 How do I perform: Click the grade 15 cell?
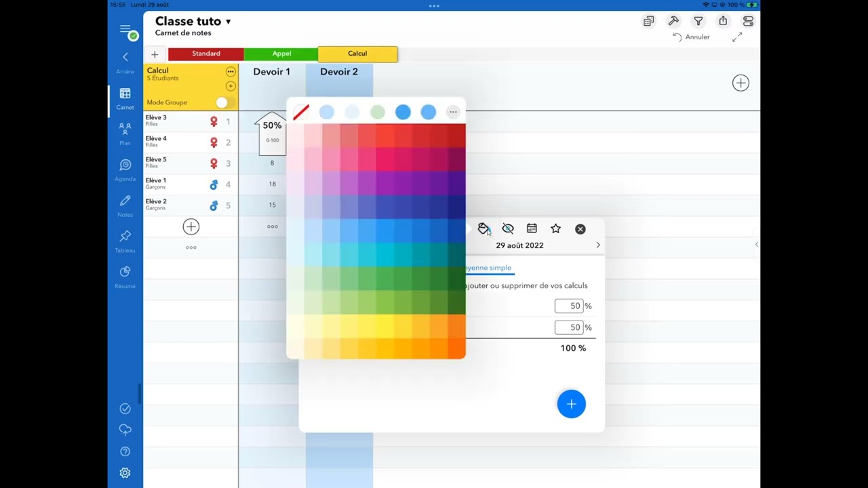point(272,205)
